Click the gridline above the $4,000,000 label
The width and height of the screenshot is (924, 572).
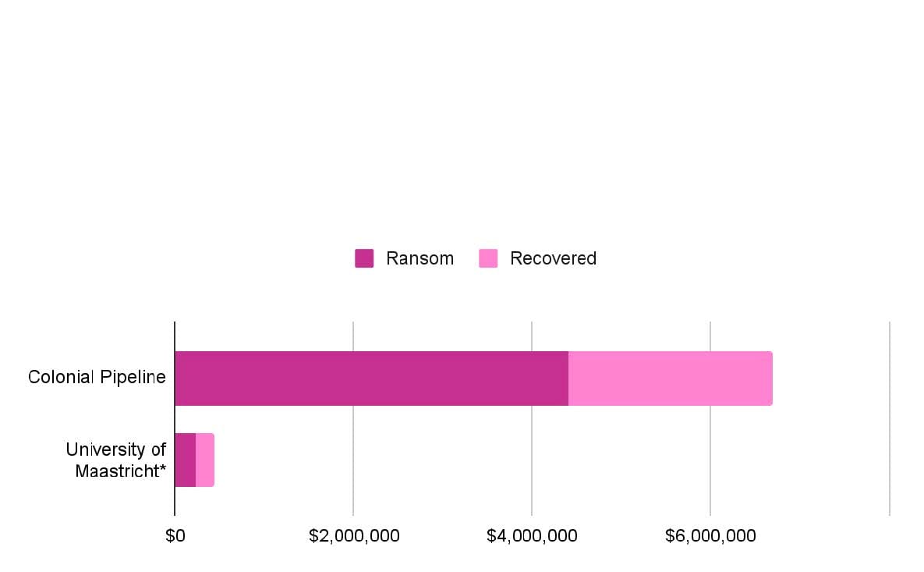tap(532, 336)
